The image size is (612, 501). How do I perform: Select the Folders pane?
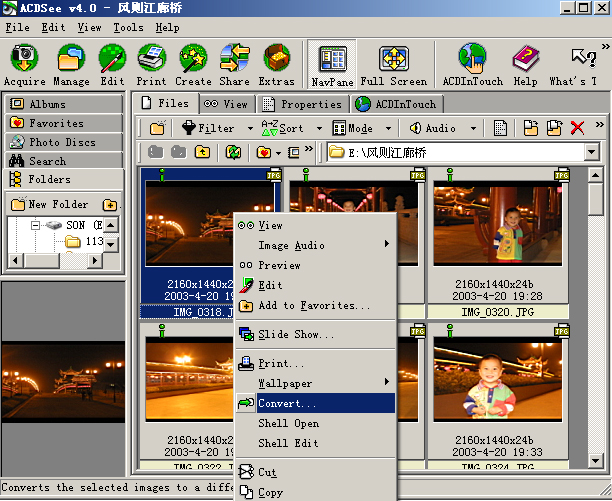tap(64, 179)
